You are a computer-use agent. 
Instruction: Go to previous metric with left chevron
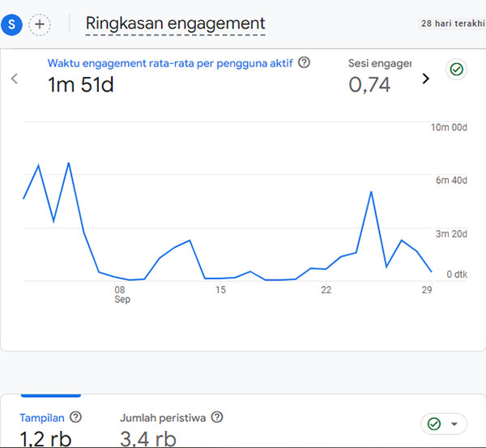pyautogui.click(x=14, y=79)
